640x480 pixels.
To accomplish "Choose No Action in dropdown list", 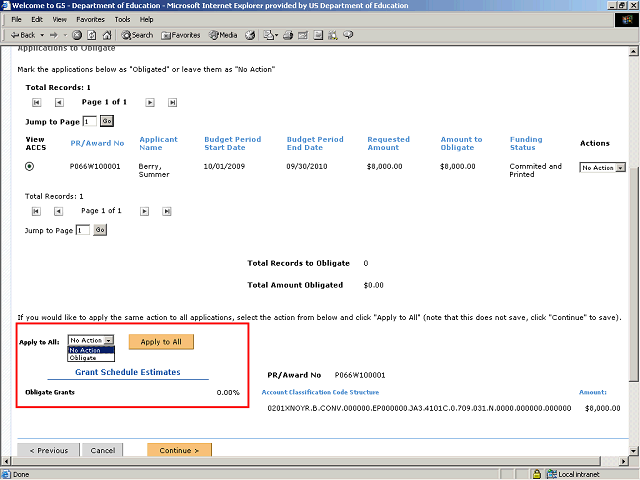I will pyautogui.click(x=91, y=350).
